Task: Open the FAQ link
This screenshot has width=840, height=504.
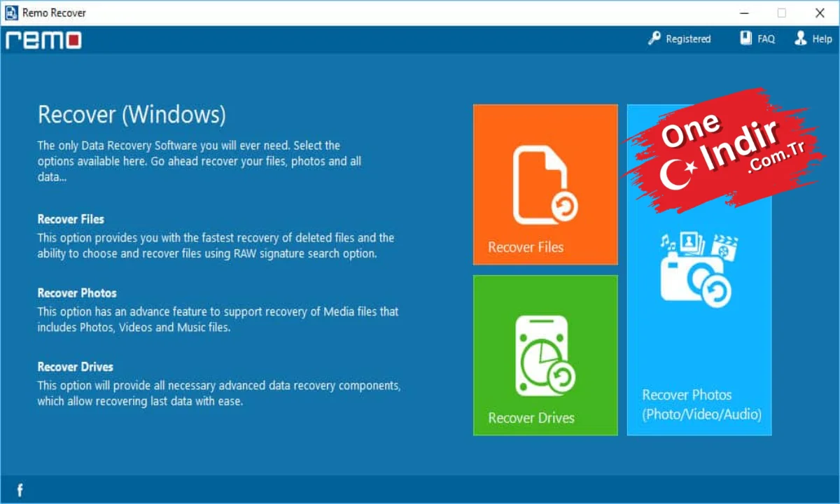Action: click(x=766, y=39)
